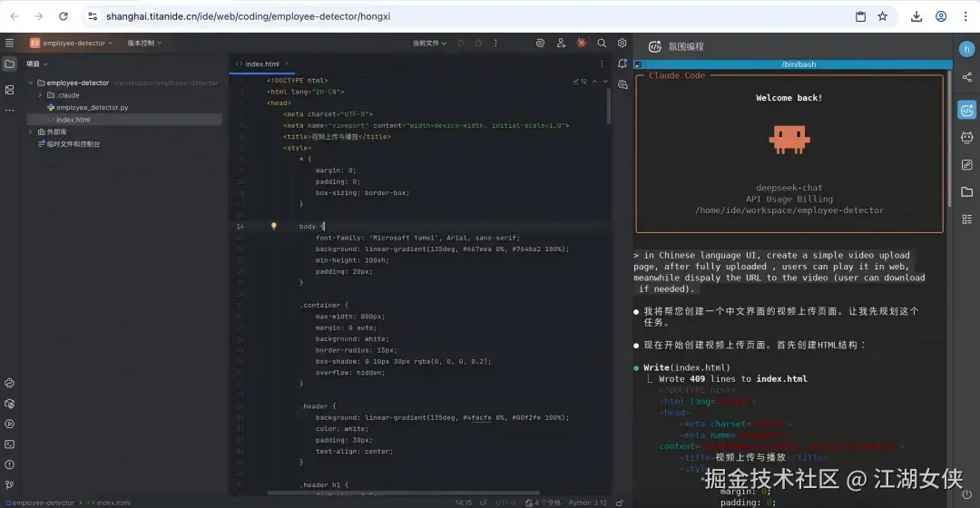The width and height of the screenshot is (980, 508).
Task: Toggle the active vibe coding panel icon
Action: click(967, 111)
